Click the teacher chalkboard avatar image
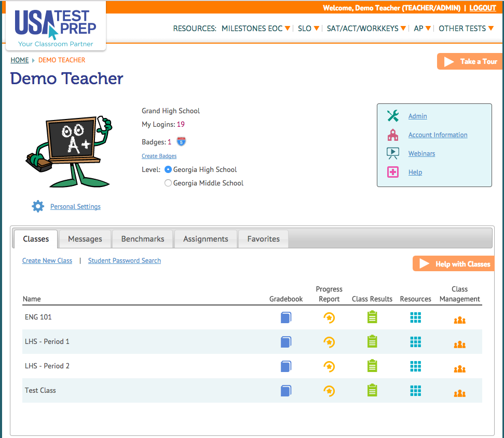 (x=69, y=151)
